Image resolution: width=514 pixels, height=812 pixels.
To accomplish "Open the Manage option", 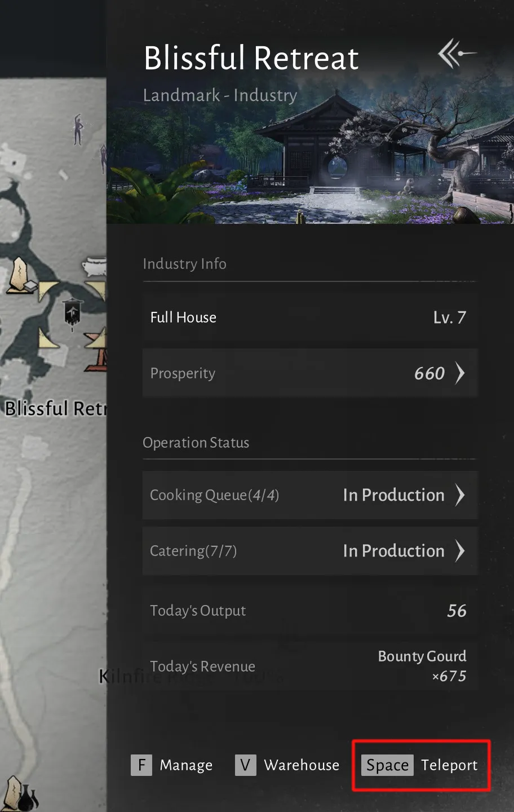I will pyautogui.click(x=186, y=765).
